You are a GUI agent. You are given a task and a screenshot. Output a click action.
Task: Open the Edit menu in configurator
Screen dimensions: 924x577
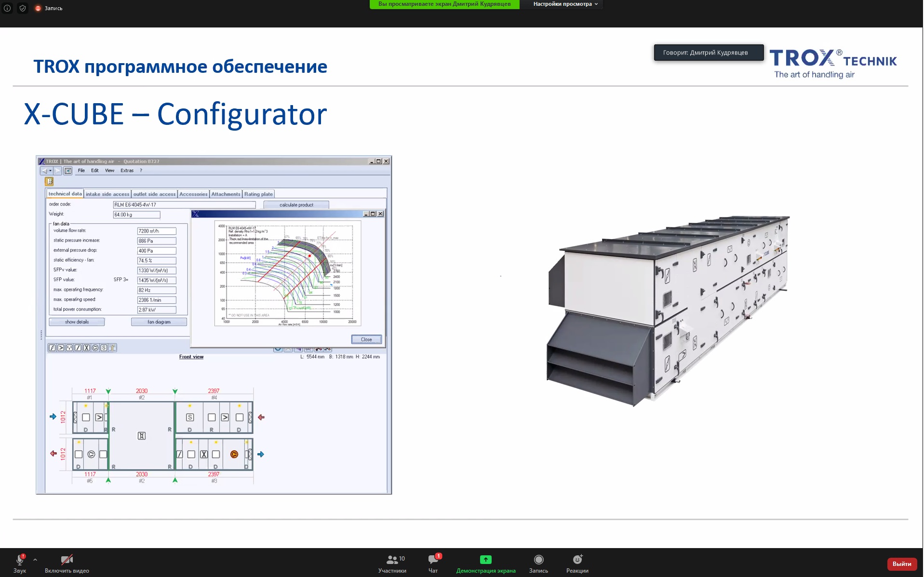pos(95,171)
